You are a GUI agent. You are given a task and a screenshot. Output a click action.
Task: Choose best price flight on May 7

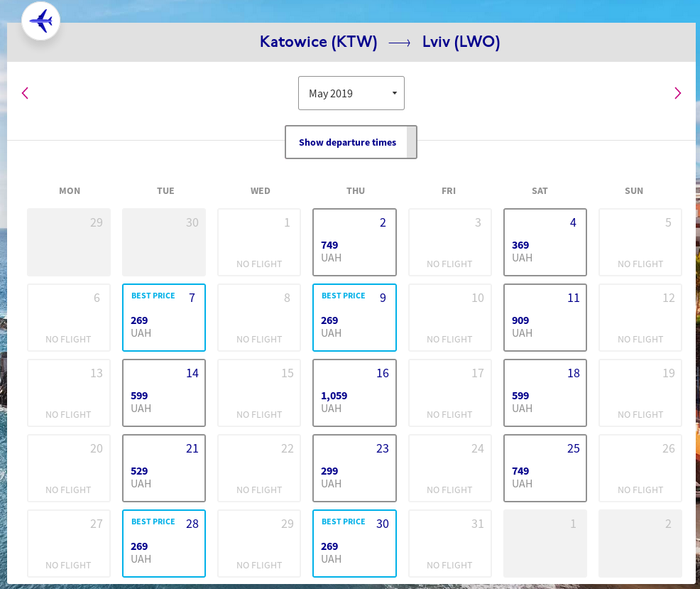[x=164, y=318]
